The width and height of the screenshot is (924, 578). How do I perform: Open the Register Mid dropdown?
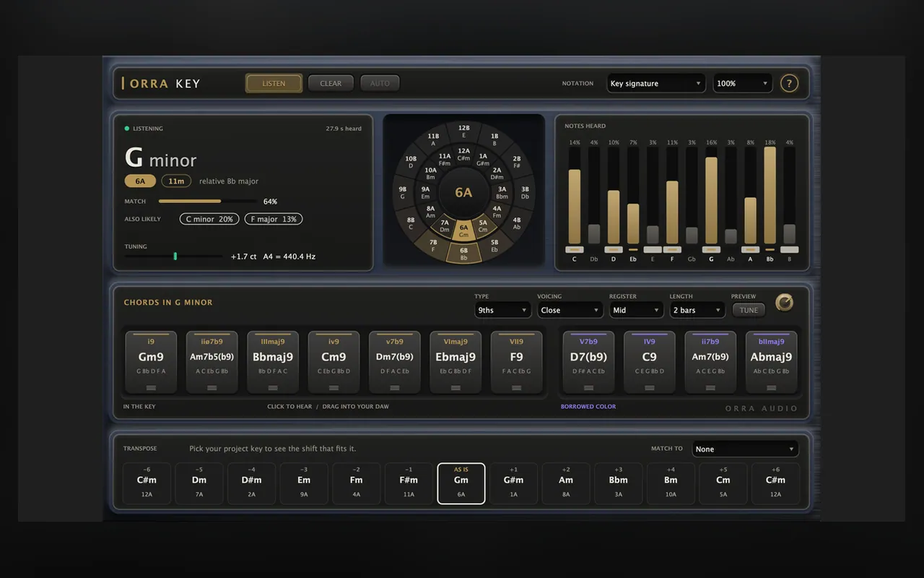[x=636, y=310]
